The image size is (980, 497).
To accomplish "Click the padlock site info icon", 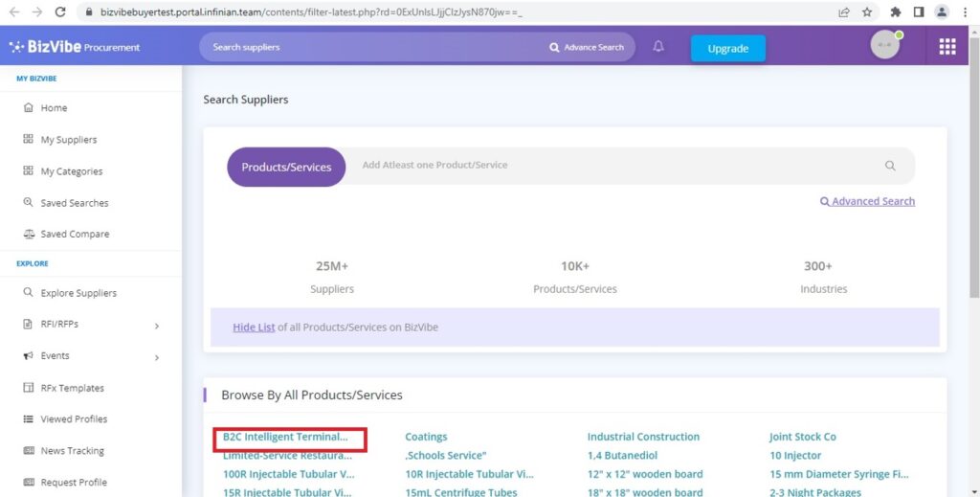I will (88, 11).
